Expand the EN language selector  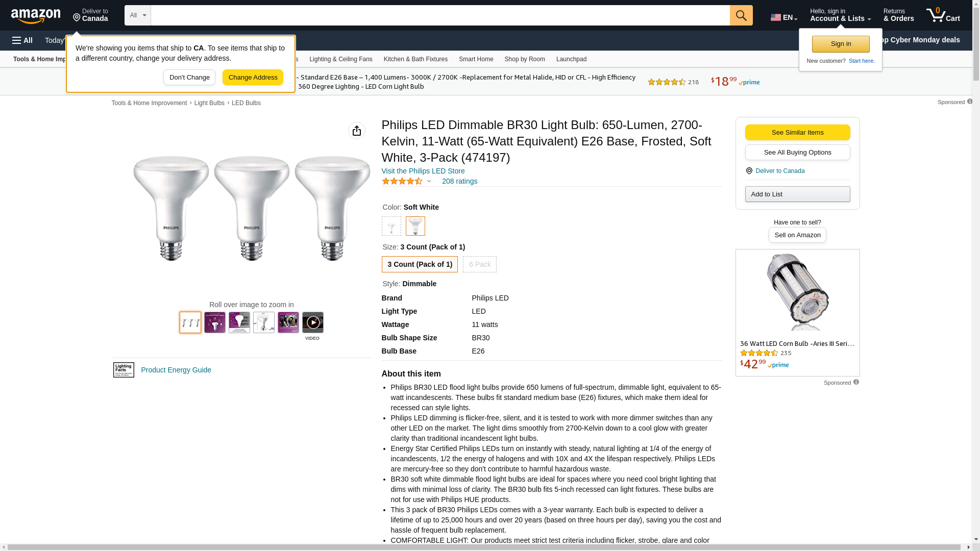pos(784,17)
